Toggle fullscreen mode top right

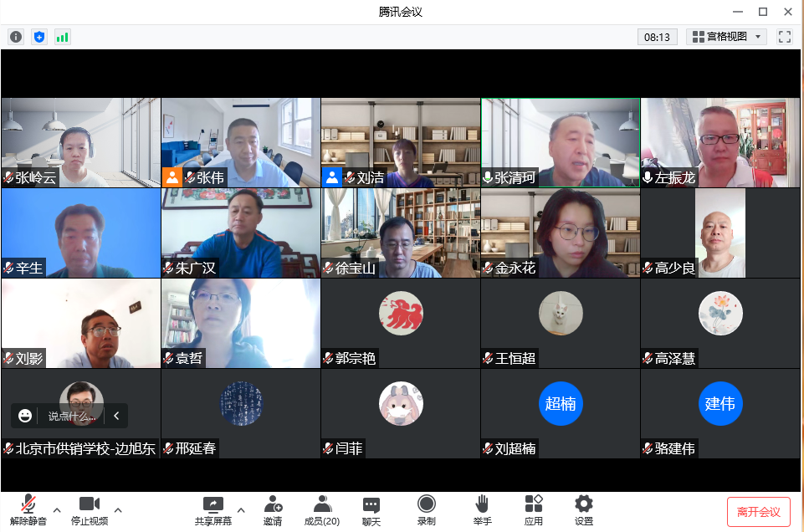coord(784,36)
